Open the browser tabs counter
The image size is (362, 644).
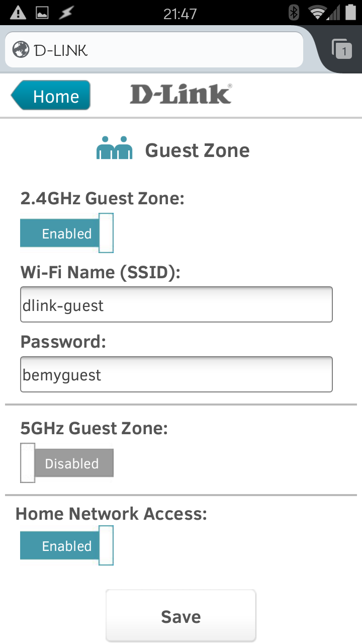[342, 49]
